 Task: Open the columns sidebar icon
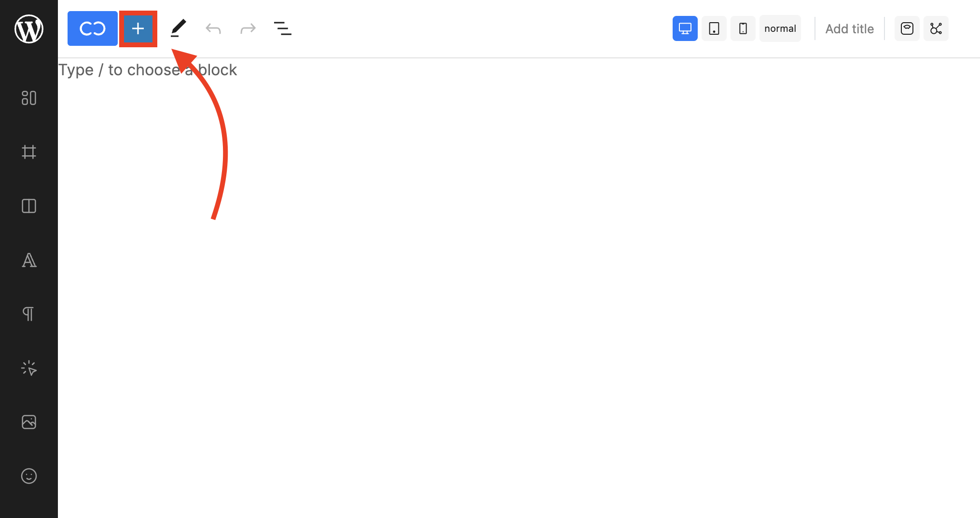[x=29, y=206]
